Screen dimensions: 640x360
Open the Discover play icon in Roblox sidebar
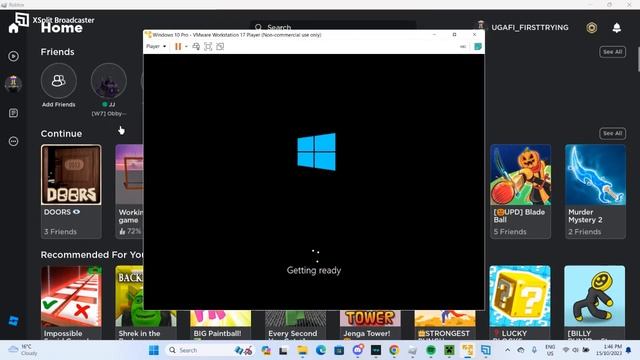pos(13,56)
